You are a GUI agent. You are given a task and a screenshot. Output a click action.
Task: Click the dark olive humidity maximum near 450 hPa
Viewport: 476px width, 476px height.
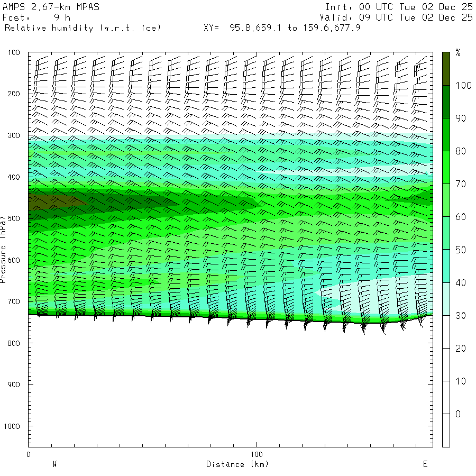pos(52,202)
